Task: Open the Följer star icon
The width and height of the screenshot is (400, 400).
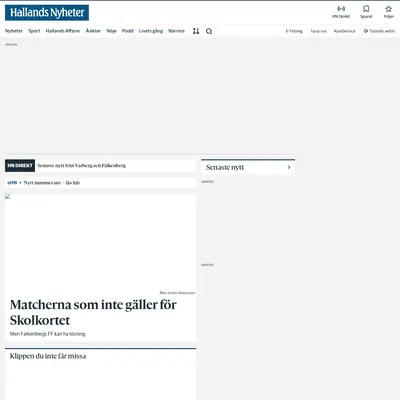Action: 388,9
